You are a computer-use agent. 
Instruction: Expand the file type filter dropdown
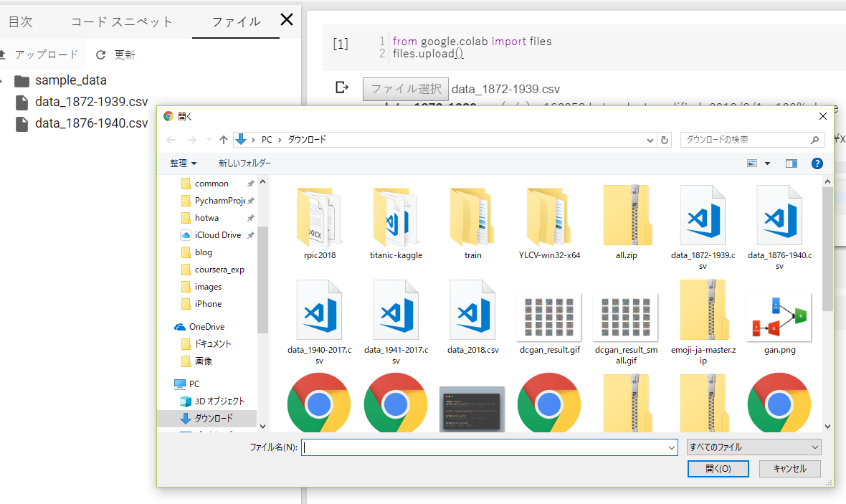754,447
